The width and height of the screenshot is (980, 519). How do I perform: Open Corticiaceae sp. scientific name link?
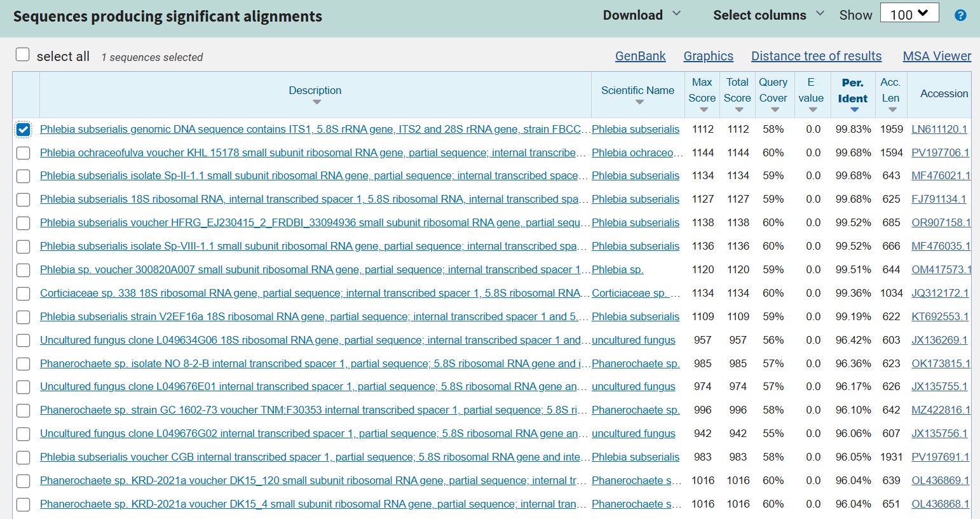click(636, 293)
